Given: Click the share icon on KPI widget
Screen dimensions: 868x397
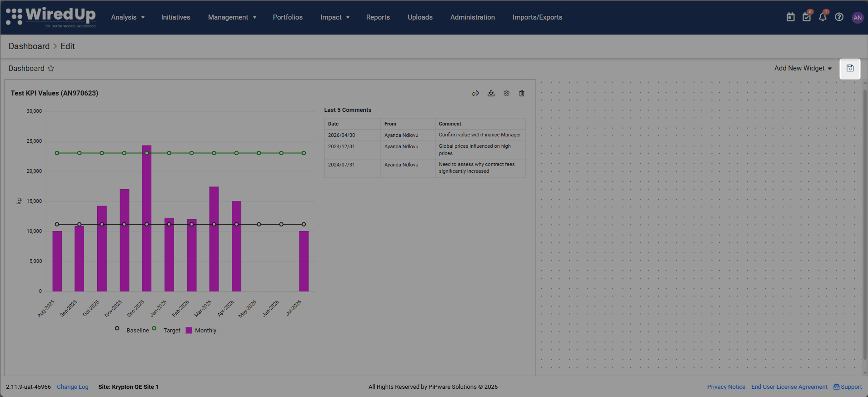Looking at the screenshot, I should (475, 93).
